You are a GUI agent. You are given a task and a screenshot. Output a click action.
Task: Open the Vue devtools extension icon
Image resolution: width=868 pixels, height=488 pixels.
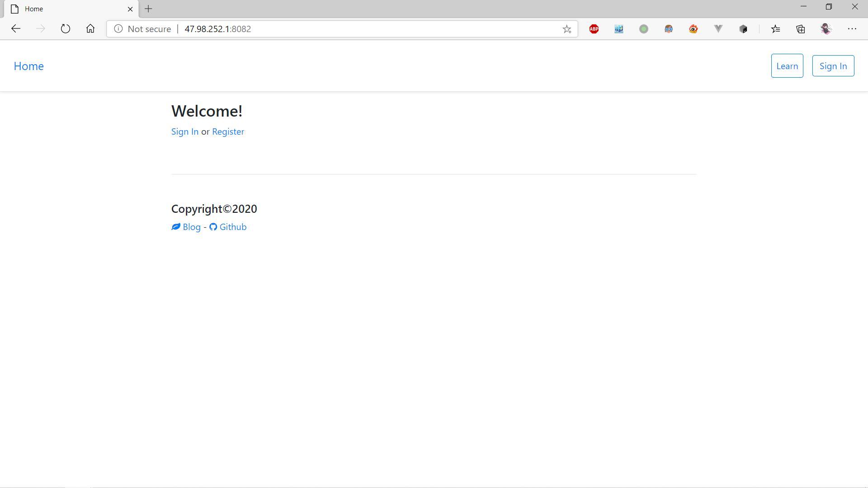tap(718, 29)
